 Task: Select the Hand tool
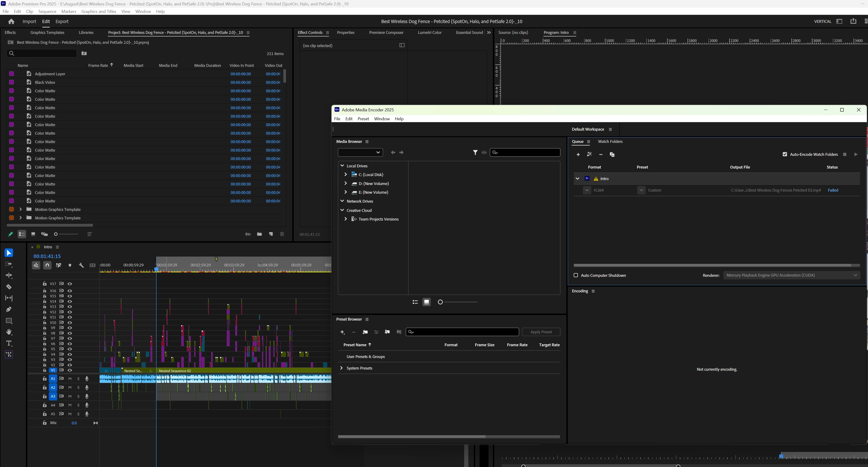[x=9, y=332]
